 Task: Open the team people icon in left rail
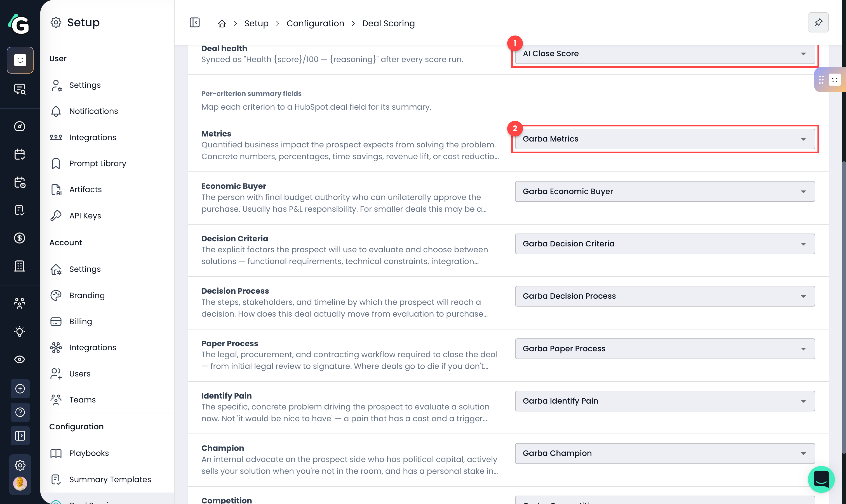(x=20, y=303)
